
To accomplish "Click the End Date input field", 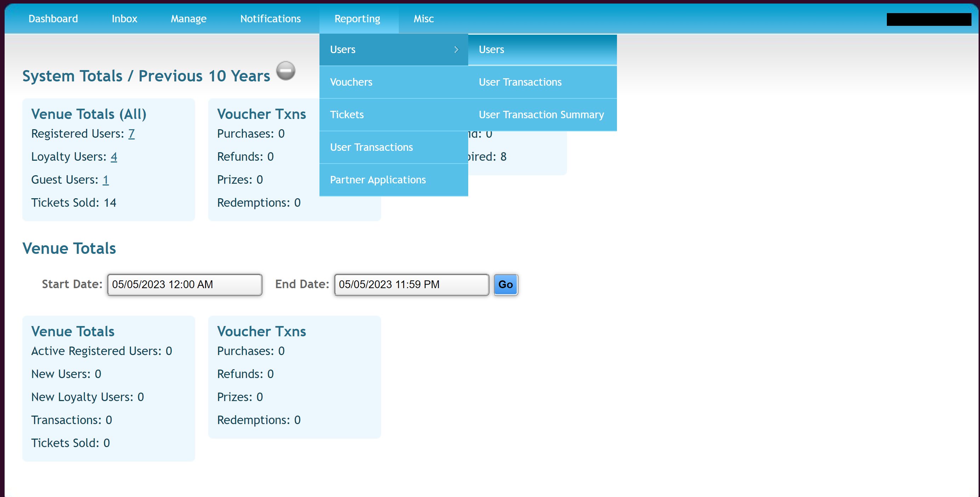I will pos(411,285).
